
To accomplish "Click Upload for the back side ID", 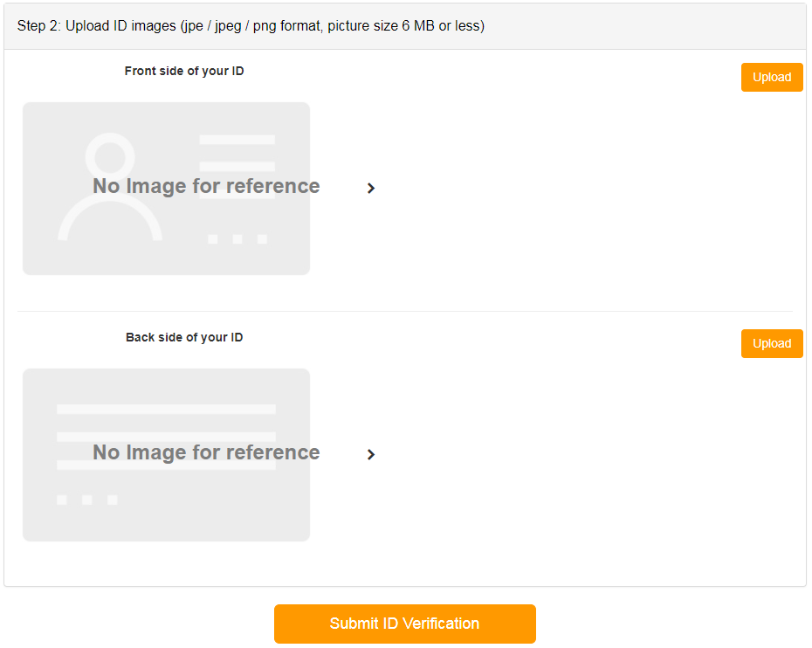I will point(772,343).
